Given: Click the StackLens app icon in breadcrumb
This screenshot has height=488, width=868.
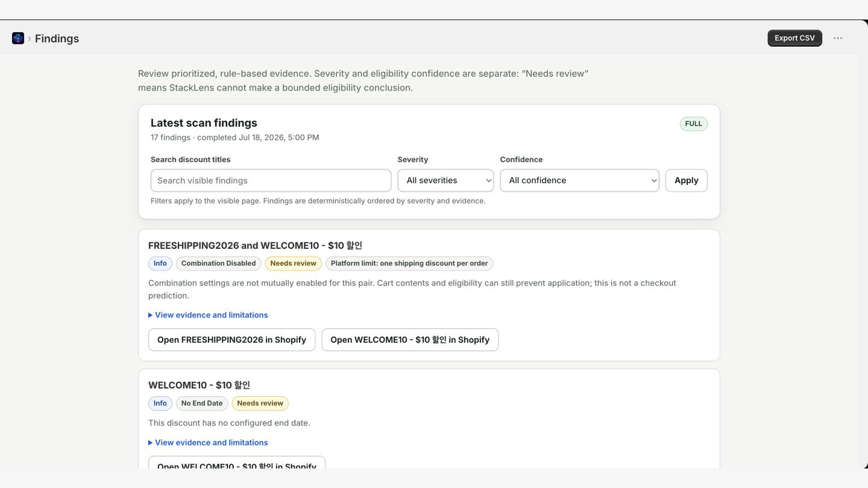Looking at the screenshot, I should click(18, 38).
